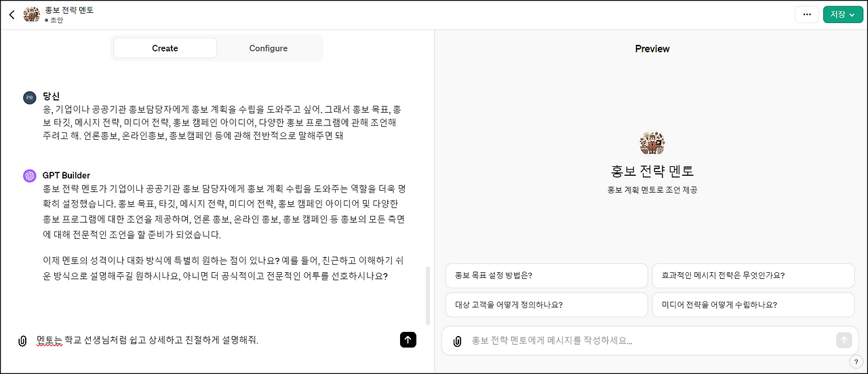Screen dimensions: 868x374
Task: Click the '홍보 전략 멘토' title in the header
Action: [x=69, y=10]
